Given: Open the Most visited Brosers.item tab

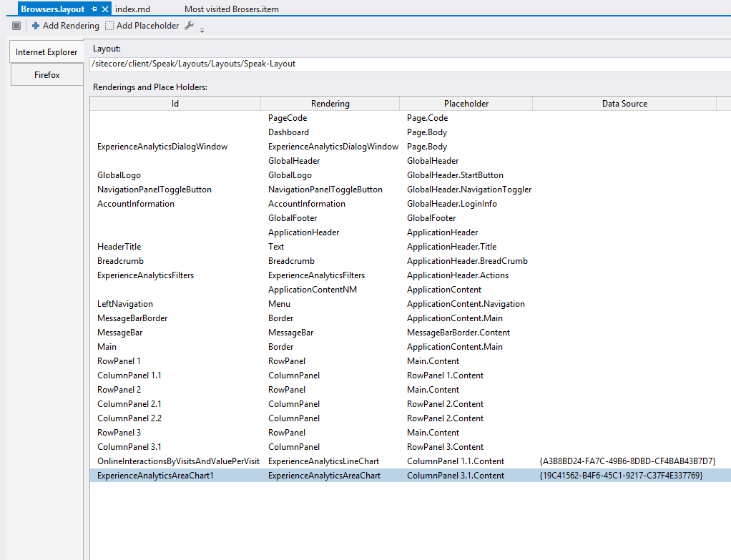Looking at the screenshot, I should coord(231,9).
